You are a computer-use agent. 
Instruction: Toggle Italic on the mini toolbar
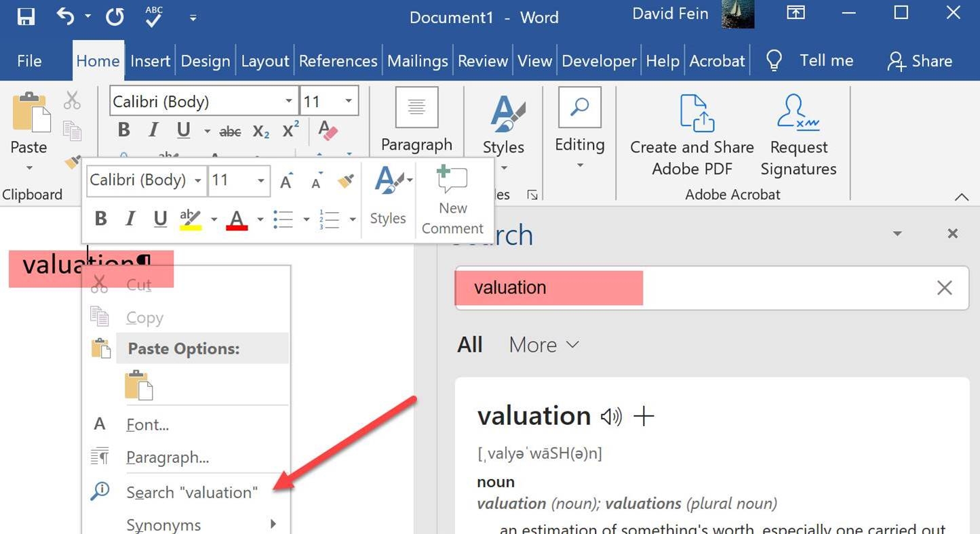click(x=130, y=218)
